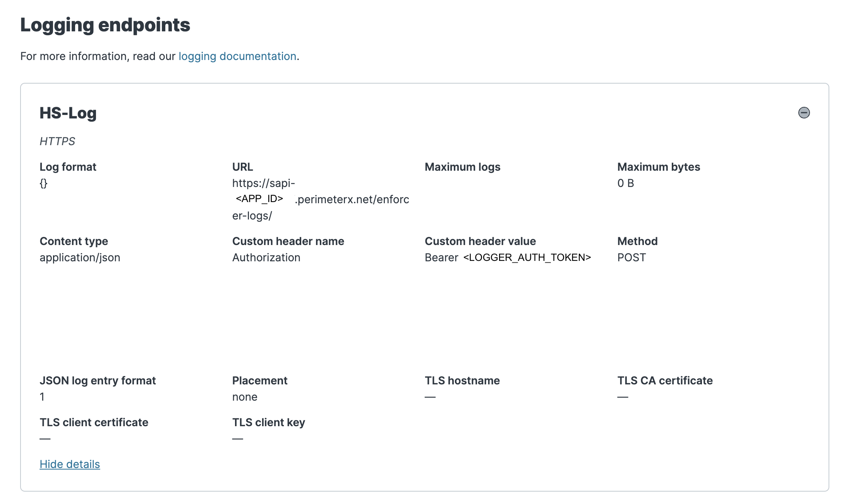Open the logging documentation link
Screen dimensions: 851x504
pyautogui.click(x=237, y=57)
